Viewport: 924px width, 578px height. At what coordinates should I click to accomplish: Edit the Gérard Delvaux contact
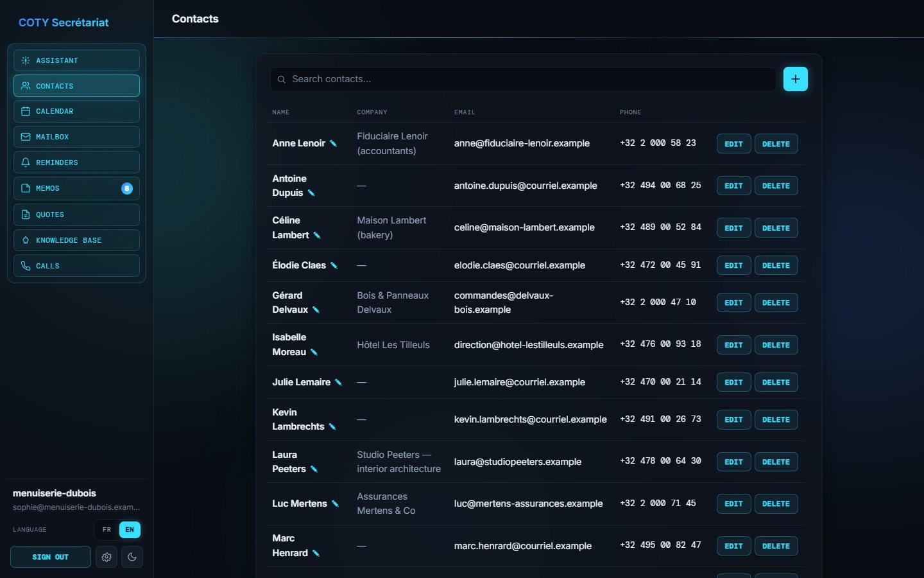click(733, 302)
